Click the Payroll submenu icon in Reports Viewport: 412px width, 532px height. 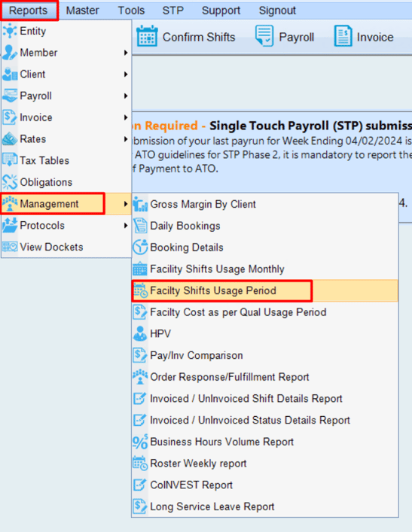click(x=10, y=96)
